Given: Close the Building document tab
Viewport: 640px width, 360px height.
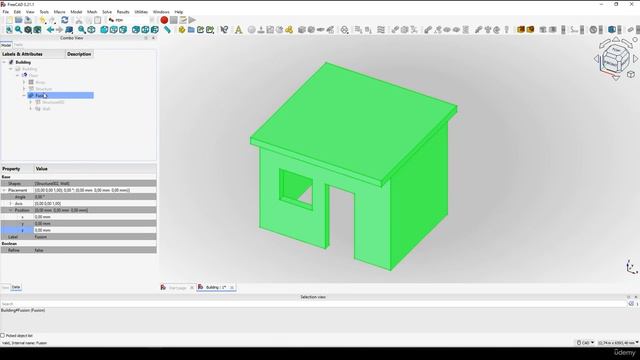Looking at the screenshot, I should tap(232, 288).
